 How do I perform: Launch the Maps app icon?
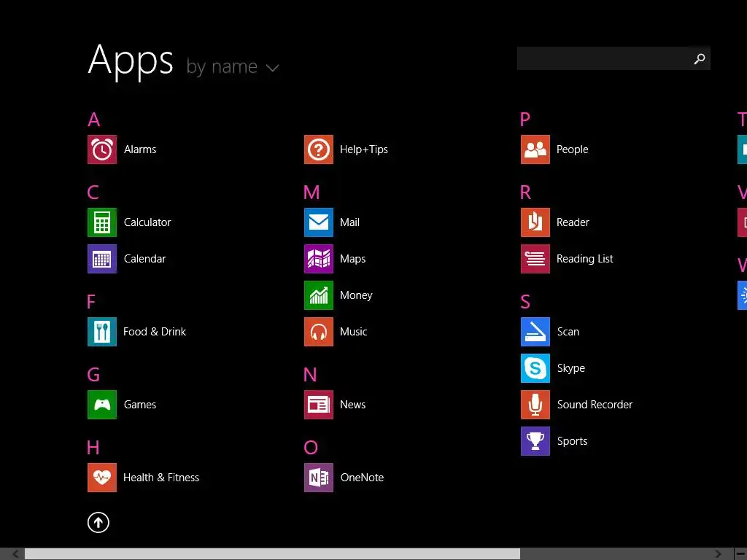click(x=319, y=259)
